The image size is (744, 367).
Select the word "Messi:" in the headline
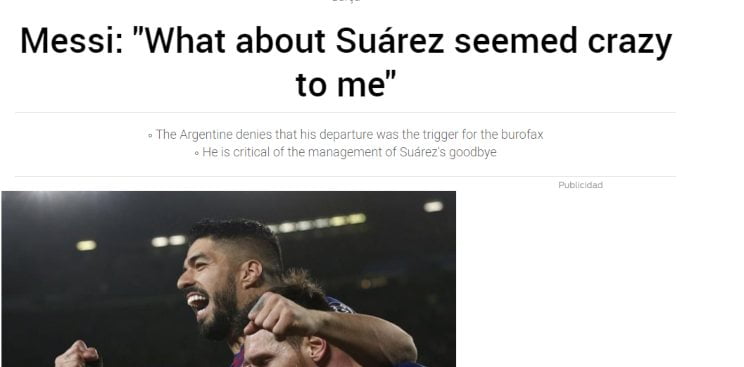(72, 41)
